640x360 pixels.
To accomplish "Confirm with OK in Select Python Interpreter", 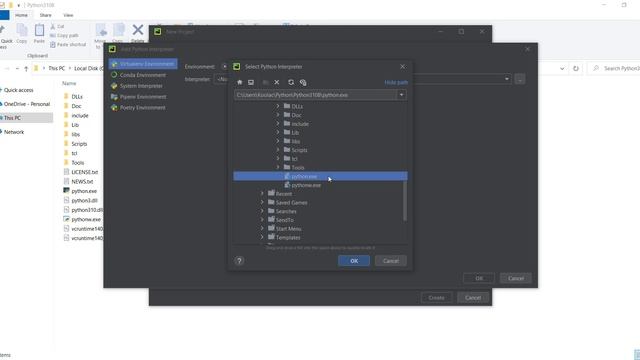I will tap(354, 261).
